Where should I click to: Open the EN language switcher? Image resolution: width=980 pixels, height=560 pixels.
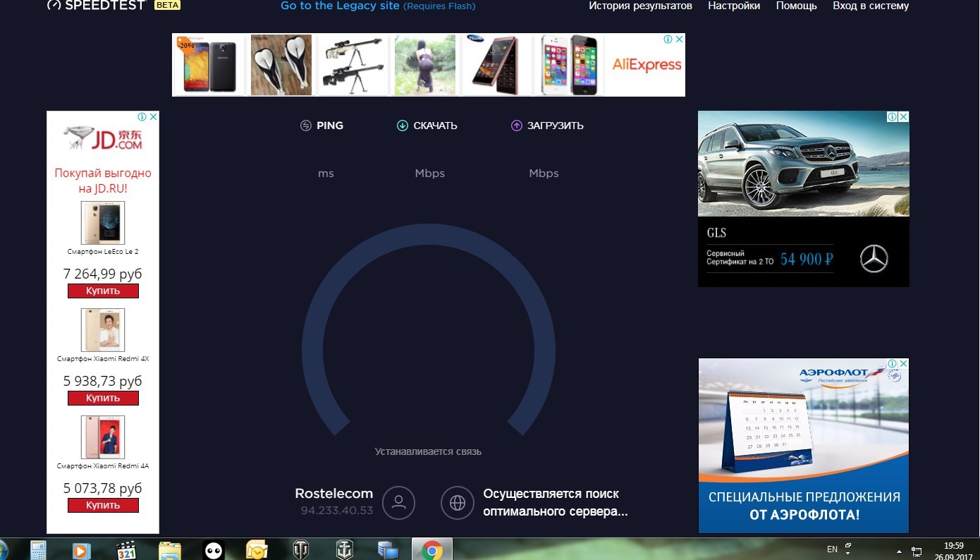832,549
